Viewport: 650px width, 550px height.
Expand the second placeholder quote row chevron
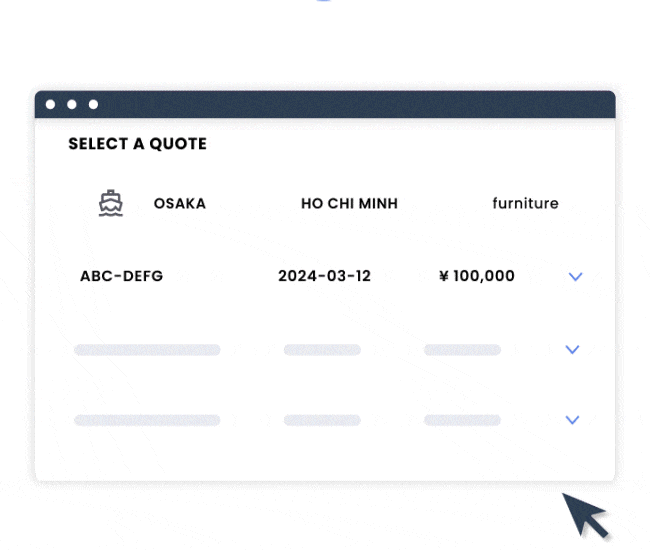click(x=572, y=350)
